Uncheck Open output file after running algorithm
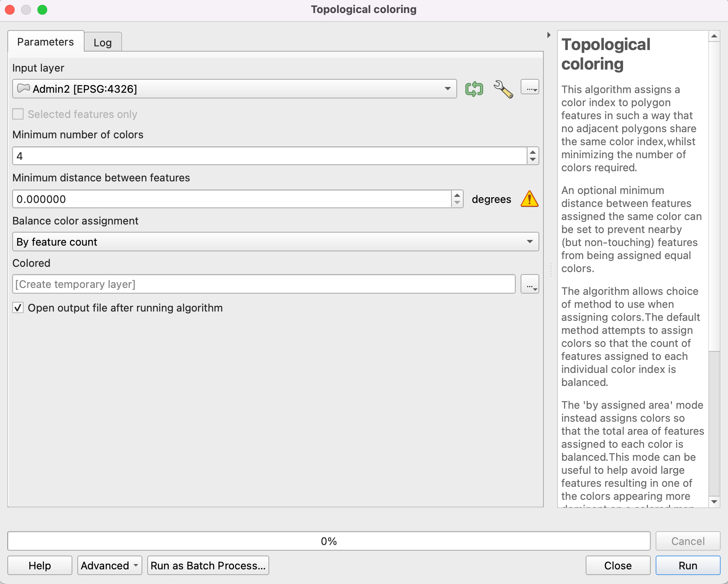 [18, 308]
